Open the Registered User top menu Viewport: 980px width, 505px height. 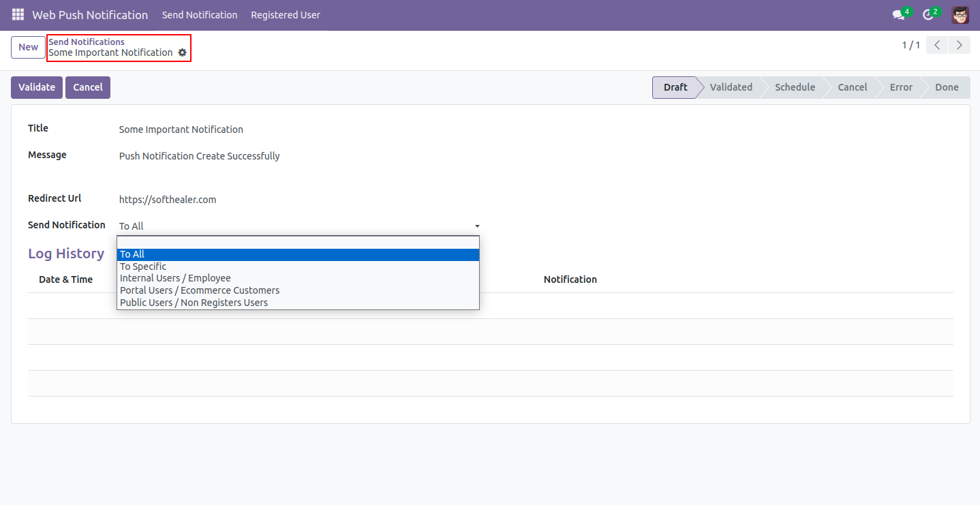click(286, 15)
